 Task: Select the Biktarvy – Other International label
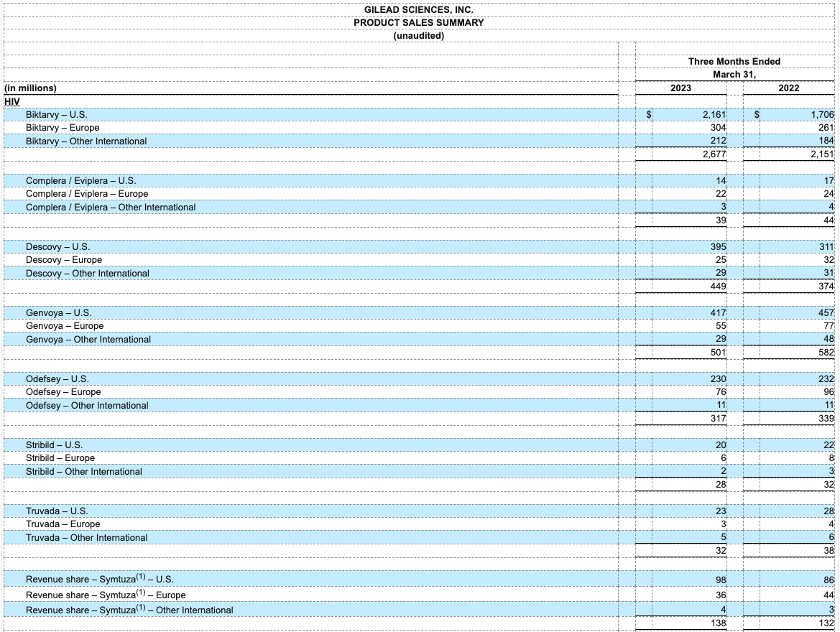86,141
